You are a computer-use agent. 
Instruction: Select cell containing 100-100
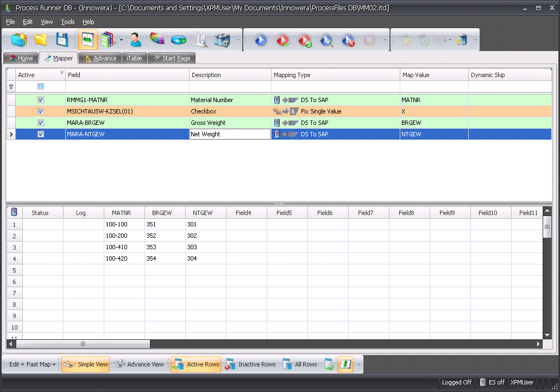[x=124, y=224]
